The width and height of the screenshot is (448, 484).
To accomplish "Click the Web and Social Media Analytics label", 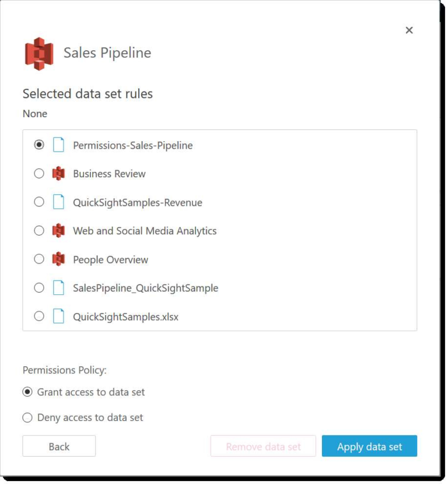I will point(145,231).
